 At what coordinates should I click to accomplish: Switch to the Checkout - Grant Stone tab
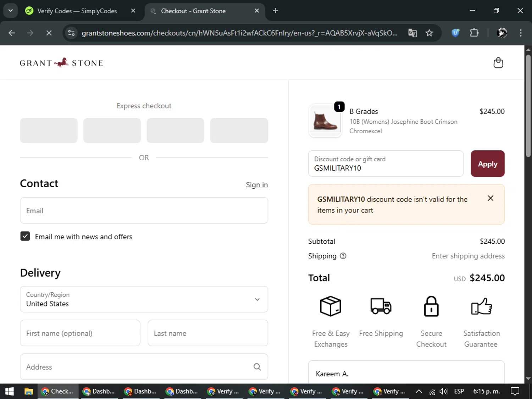point(193,11)
